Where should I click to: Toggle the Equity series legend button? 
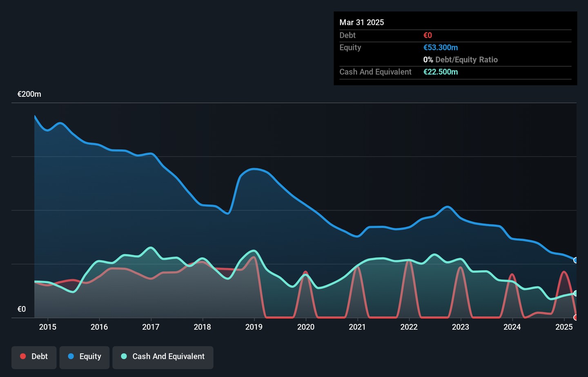[84, 357]
